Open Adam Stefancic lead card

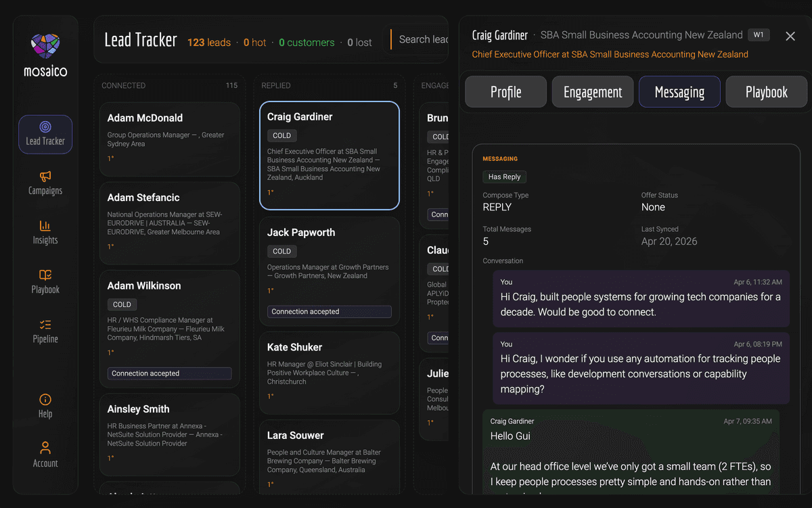[x=170, y=223]
